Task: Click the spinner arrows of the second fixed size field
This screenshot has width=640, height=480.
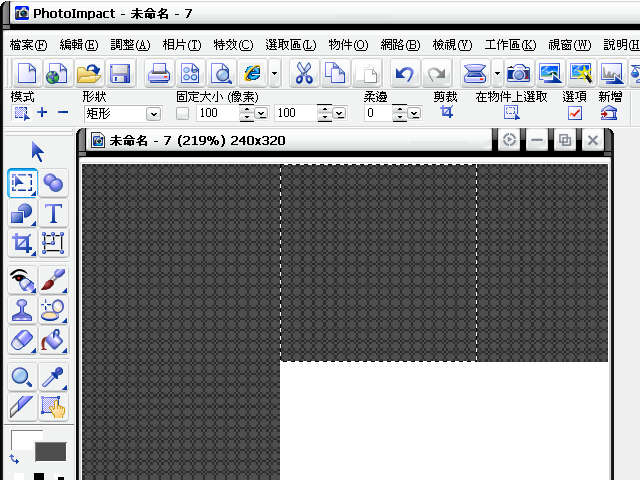Action: (x=324, y=113)
